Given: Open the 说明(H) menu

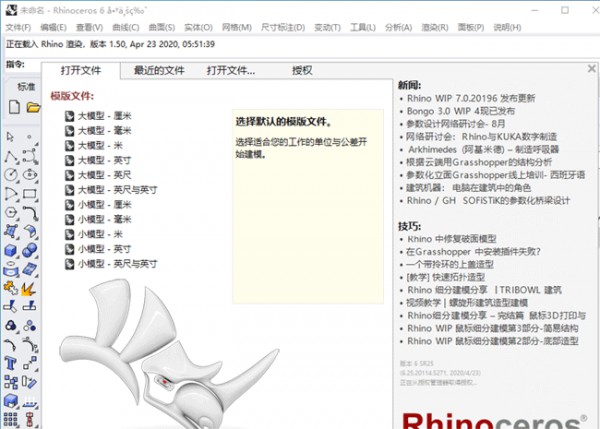Looking at the screenshot, I should pyautogui.click(x=507, y=28).
